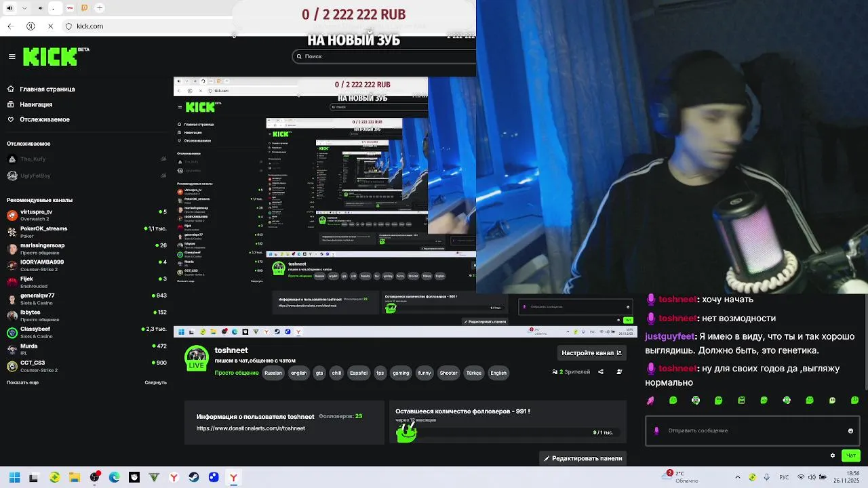This screenshot has width=868, height=488.
Task: Open the emoji picker in chat input
Action: (850, 430)
